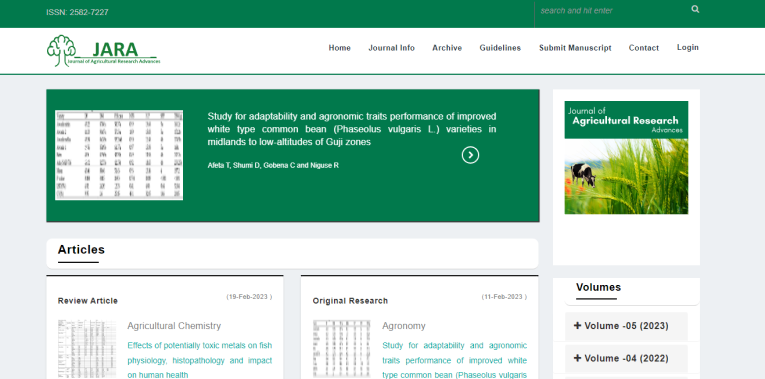The height and width of the screenshot is (379, 765).
Task: Open Agronomy article 'Study for adaptability' link
Action: click(x=454, y=360)
